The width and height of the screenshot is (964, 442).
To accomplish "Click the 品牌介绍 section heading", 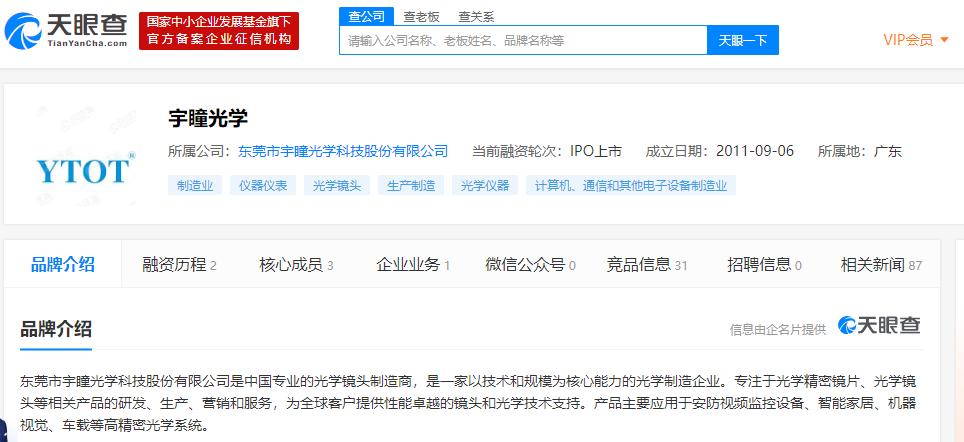I will pyautogui.click(x=56, y=329).
